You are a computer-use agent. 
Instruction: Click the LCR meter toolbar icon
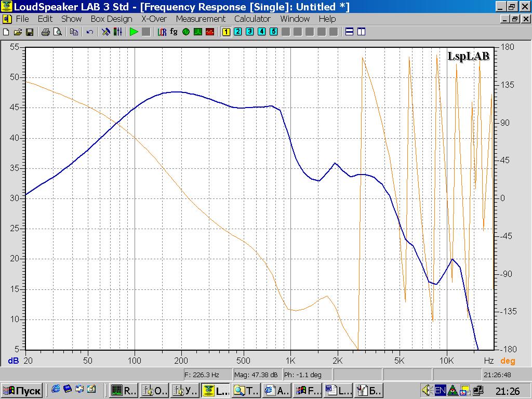coord(162,32)
